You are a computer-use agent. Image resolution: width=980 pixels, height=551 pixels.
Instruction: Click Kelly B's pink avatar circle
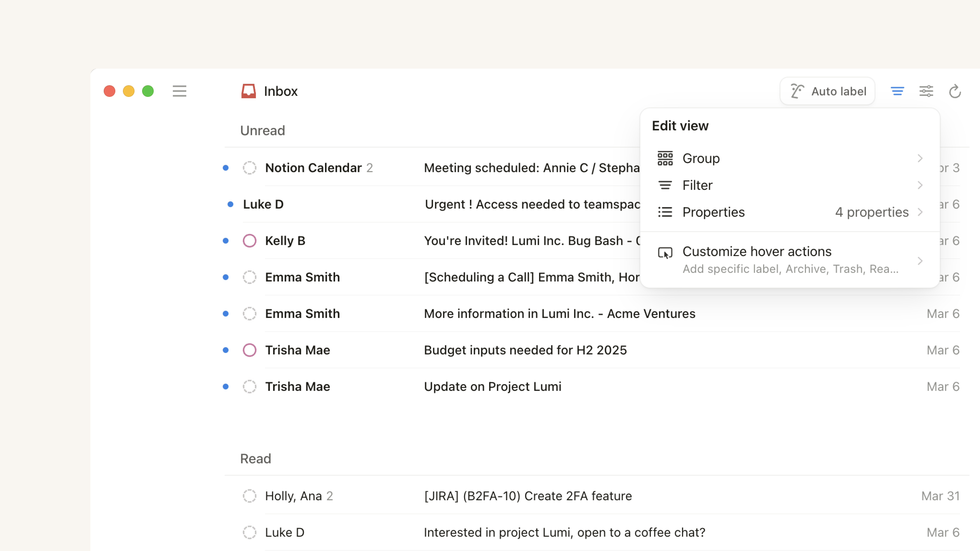[250, 241]
